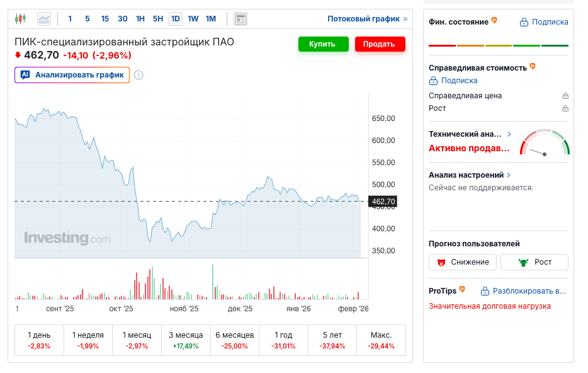Click the red Продать button
588x373 pixels.
(380, 44)
